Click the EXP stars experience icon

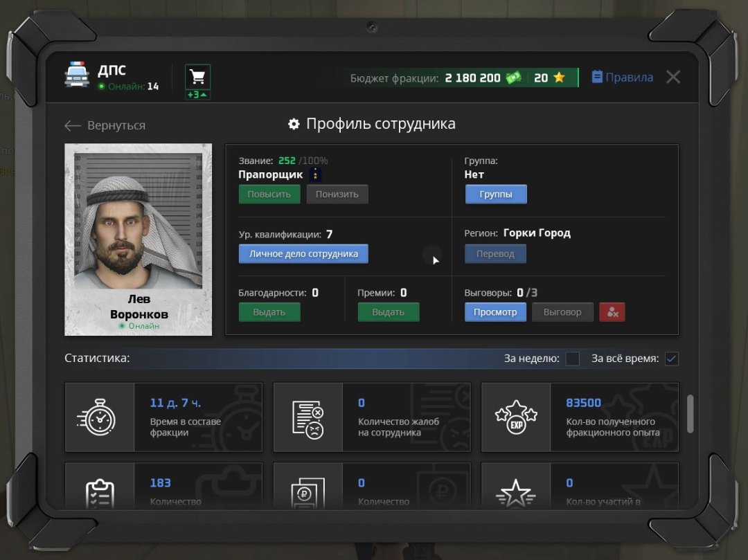(516, 417)
